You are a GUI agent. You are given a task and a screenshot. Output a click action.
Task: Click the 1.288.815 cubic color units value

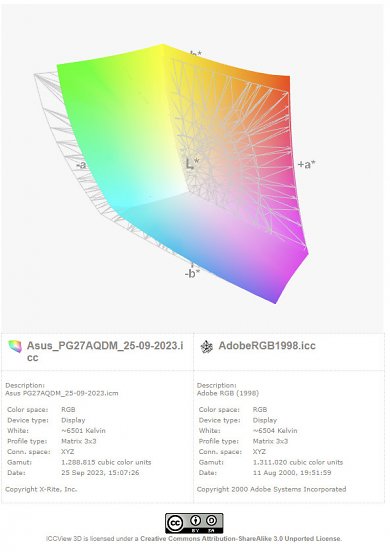106,462
